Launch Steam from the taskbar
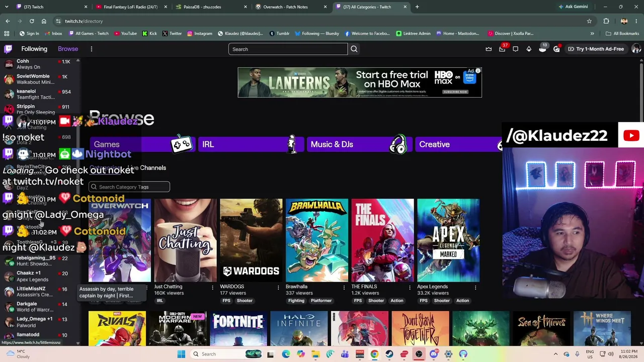The width and height of the screenshot is (644, 362). [x=389, y=354]
